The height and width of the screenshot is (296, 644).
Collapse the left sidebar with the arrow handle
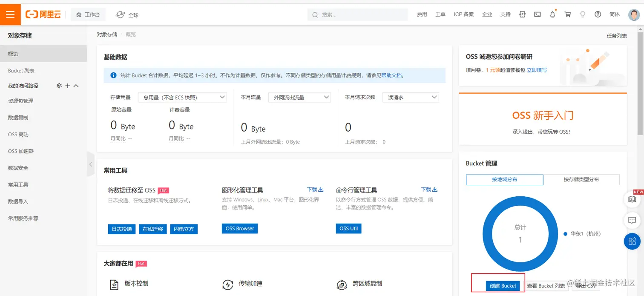pos(91,164)
